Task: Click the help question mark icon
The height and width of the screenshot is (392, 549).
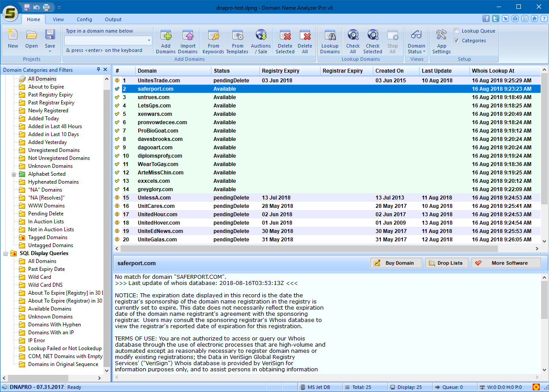Action: coord(544,18)
